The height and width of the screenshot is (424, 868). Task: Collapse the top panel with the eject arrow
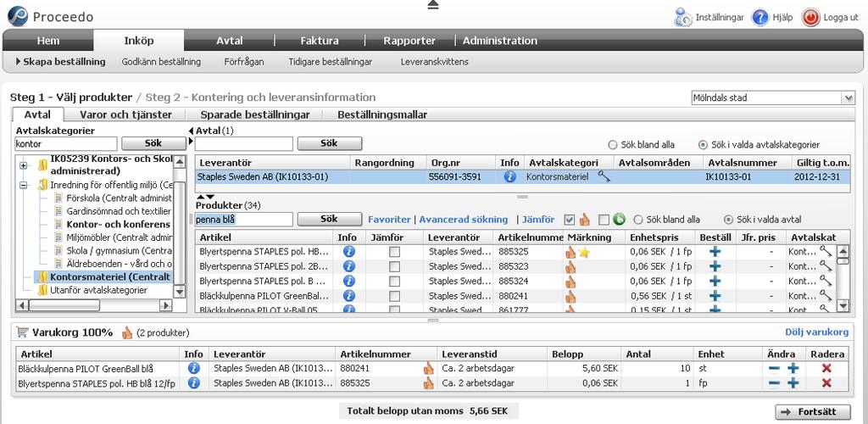point(433,5)
